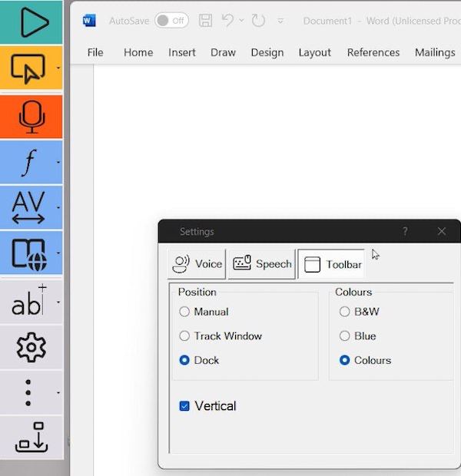The image size is (461, 476).
Task: Open the Insert ribbon tab
Action: click(x=182, y=52)
